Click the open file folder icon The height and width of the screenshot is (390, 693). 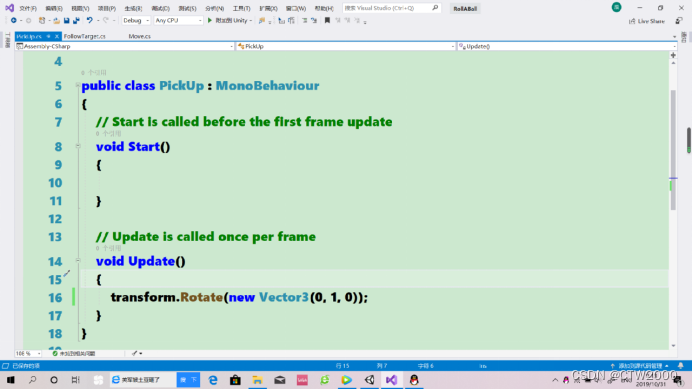pos(57,20)
